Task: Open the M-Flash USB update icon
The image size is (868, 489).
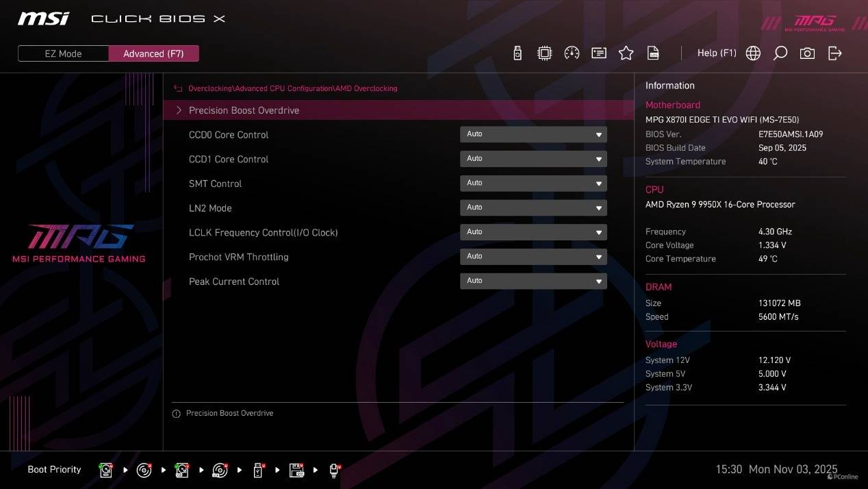Action: coord(518,53)
